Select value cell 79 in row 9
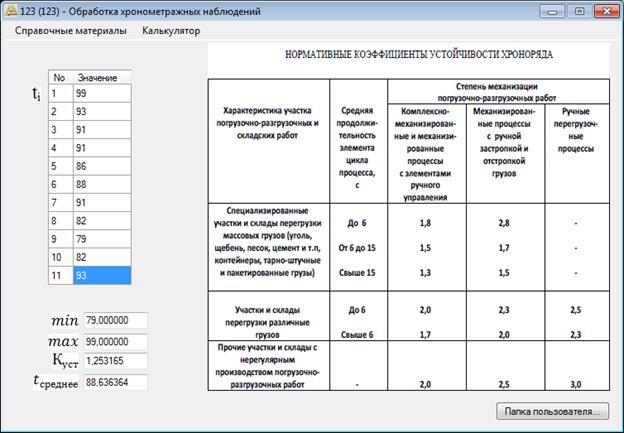The height and width of the screenshot is (433, 624). [102, 239]
